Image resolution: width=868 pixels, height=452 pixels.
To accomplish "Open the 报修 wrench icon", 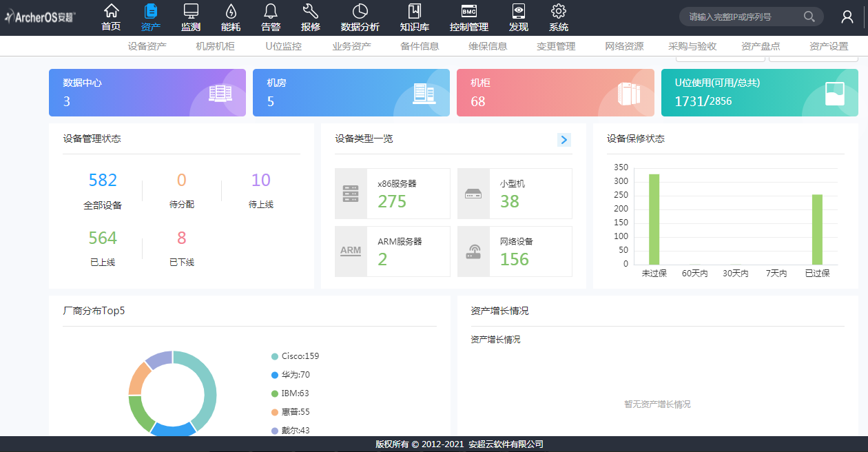I will [311, 11].
